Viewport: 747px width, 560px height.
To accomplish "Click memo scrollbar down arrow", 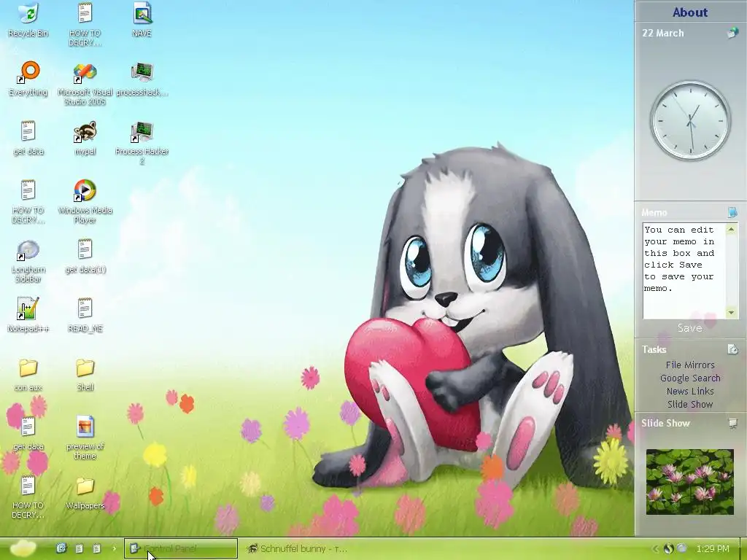I will tap(731, 312).
